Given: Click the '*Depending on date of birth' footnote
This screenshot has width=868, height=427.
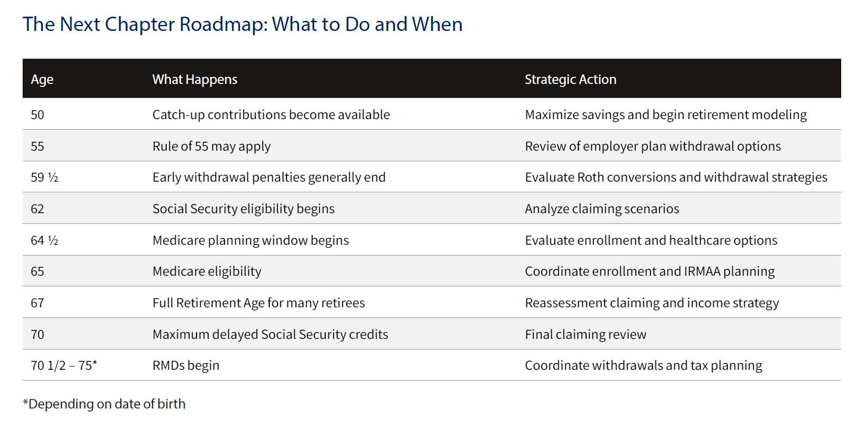Looking at the screenshot, I should [104, 404].
